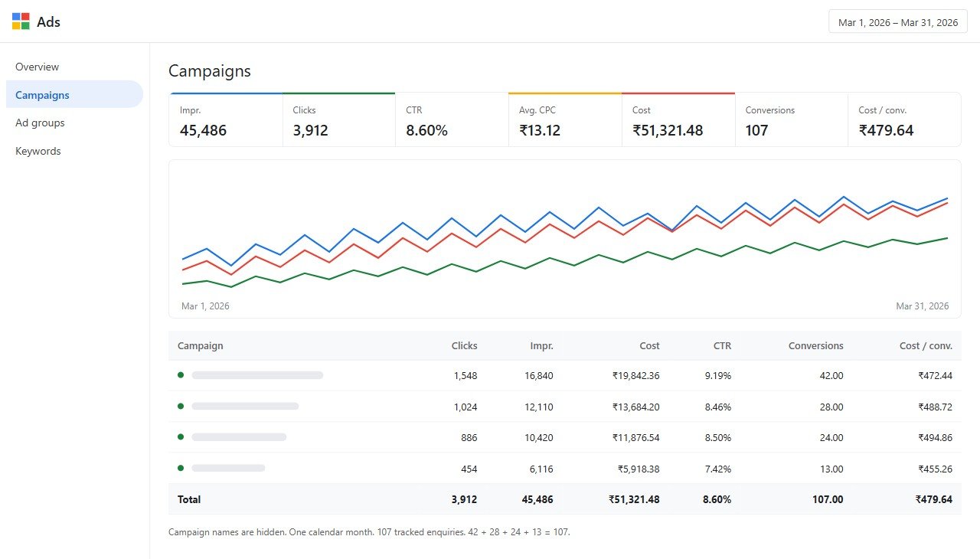Select the Cost / conv. metric card
This screenshot has height=559, width=980.
click(x=904, y=119)
